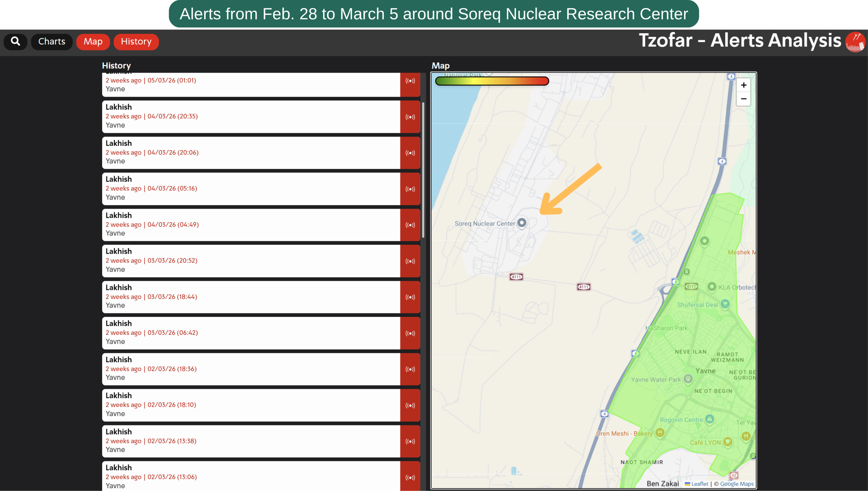Screen dimensions: 868x491
Task: Click the heatmap color gradient legend
Action: click(492, 81)
